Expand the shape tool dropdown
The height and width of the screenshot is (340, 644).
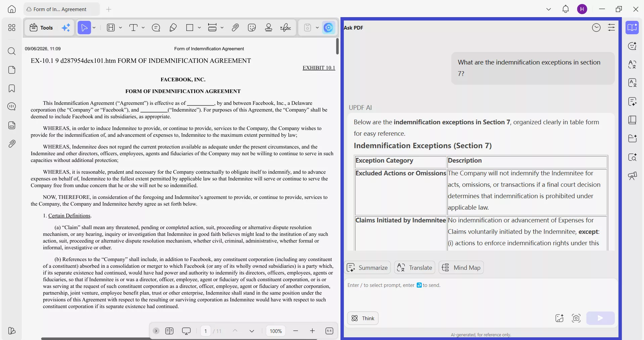199,28
